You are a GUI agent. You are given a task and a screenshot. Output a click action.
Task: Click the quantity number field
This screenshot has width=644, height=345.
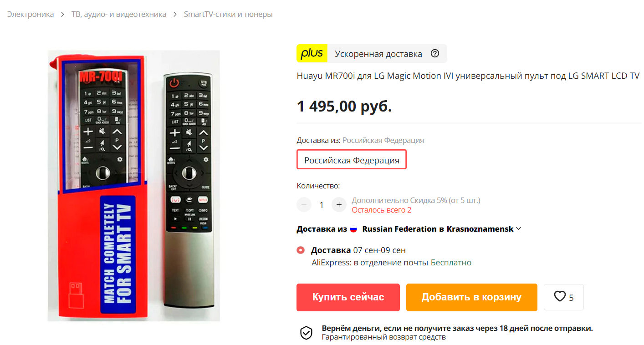322,205
